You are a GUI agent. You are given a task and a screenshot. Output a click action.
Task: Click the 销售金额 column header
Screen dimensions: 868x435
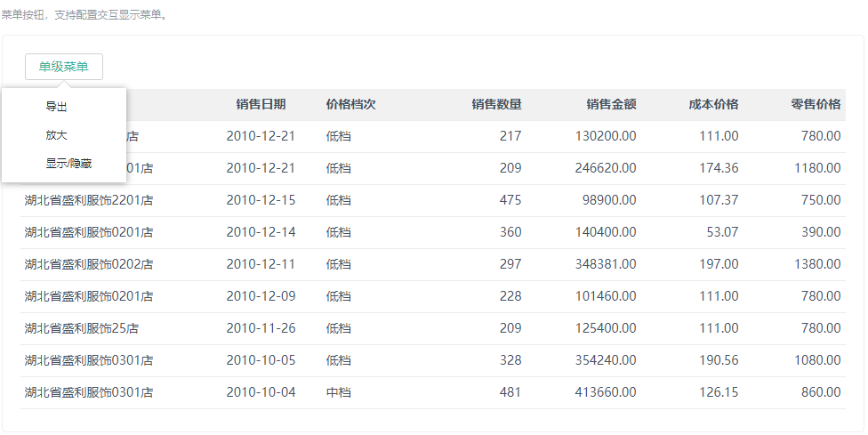pos(611,104)
